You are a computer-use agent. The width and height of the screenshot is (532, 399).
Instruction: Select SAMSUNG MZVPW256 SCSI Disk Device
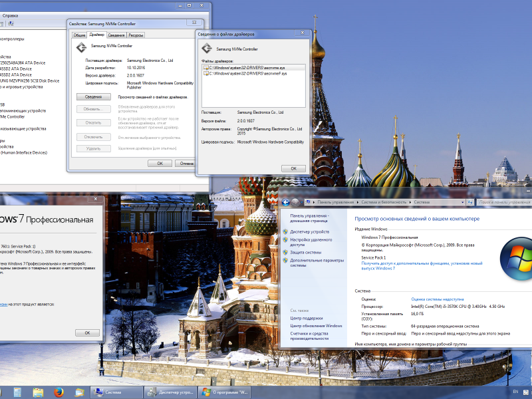(x=30, y=80)
